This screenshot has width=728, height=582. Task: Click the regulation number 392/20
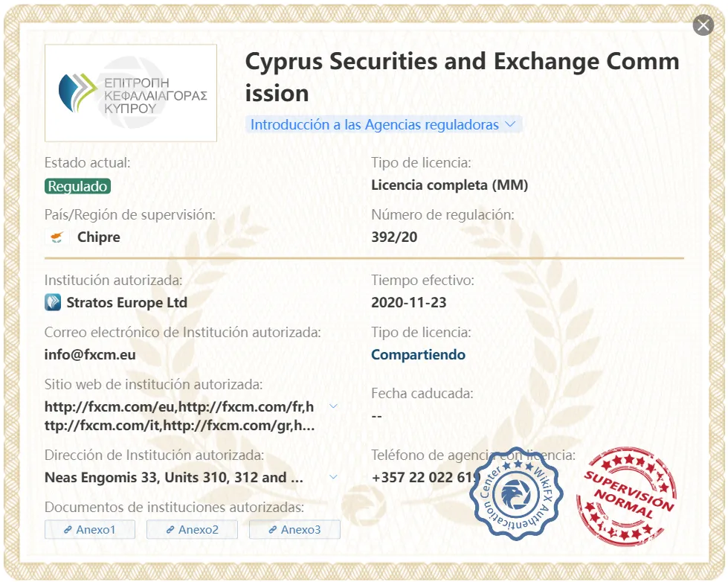coord(394,237)
